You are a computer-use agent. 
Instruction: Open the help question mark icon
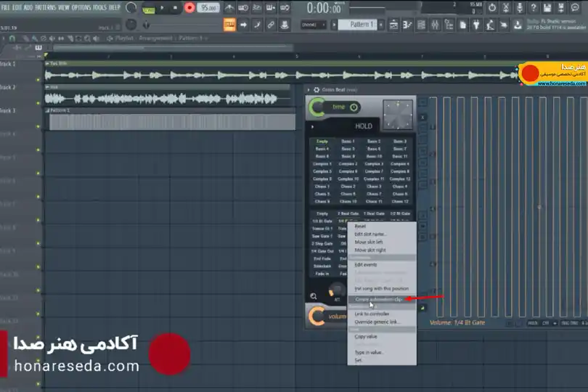[534, 7]
